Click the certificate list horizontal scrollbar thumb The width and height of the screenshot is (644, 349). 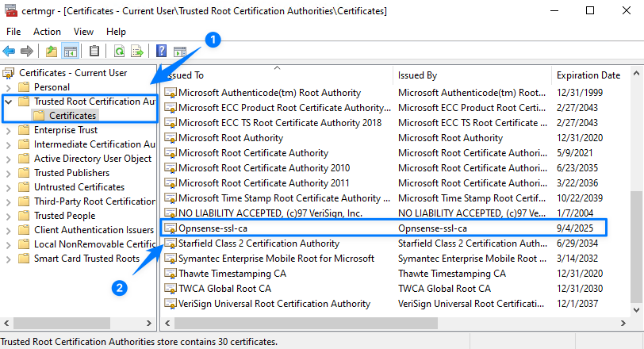(x=306, y=324)
